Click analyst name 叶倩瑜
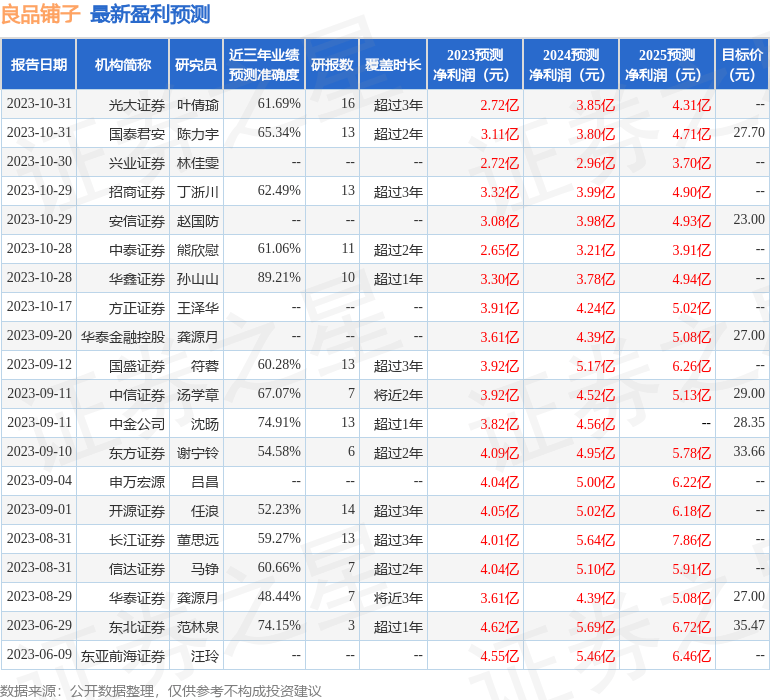This screenshot has height=700, width=770. [x=197, y=105]
